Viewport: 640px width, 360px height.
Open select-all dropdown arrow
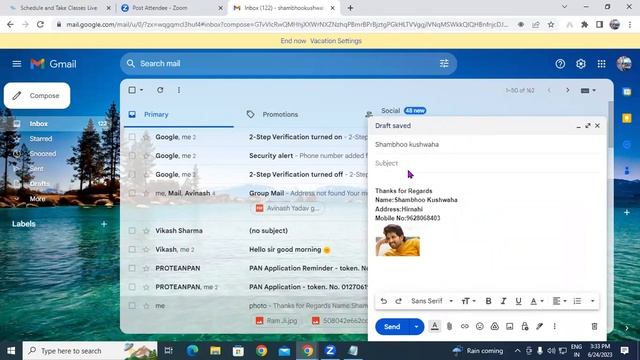click(x=142, y=90)
